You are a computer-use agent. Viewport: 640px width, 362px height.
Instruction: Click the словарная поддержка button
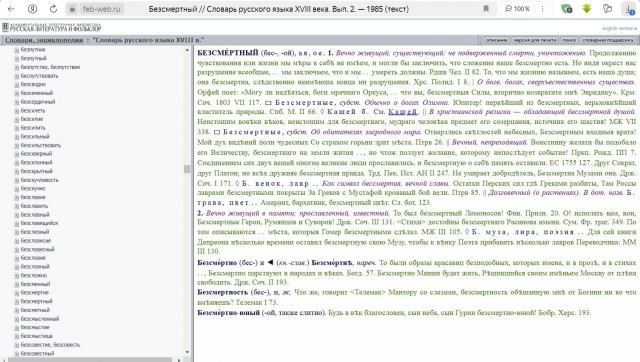point(607,40)
